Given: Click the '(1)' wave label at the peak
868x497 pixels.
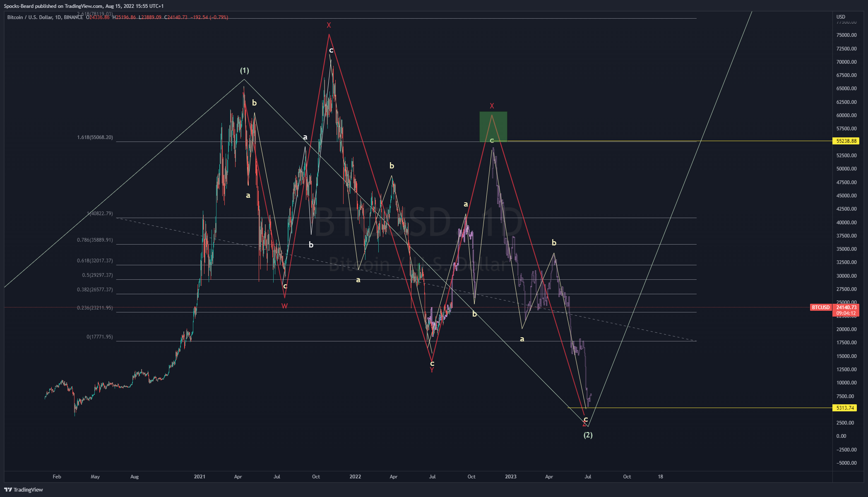Looking at the screenshot, I should pyautogui.click(x=245, y=70).
